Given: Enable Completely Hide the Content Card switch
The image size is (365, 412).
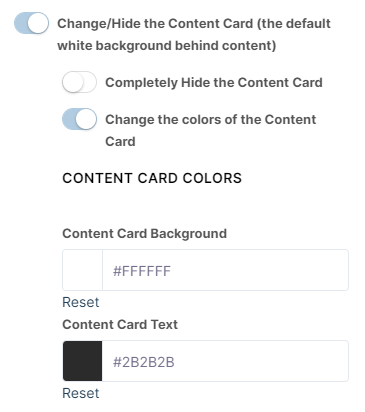Looking at the screenshot, I should (79, 82).
